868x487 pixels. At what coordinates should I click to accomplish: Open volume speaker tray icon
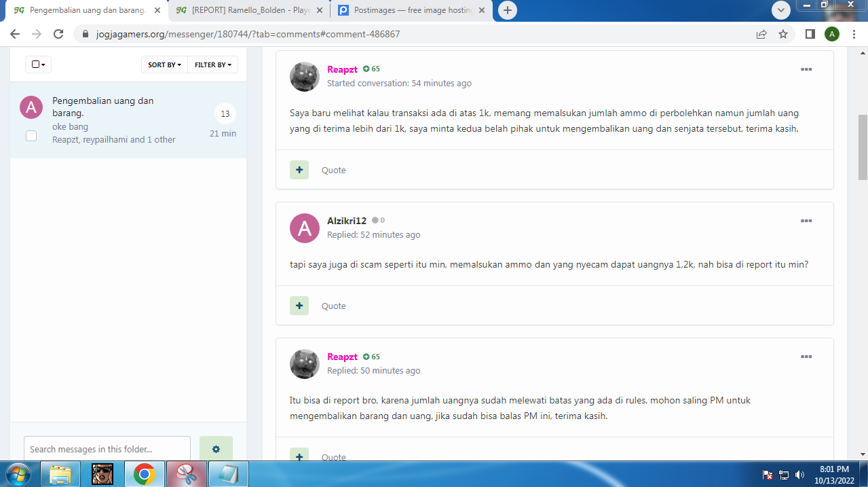point(799,475)
